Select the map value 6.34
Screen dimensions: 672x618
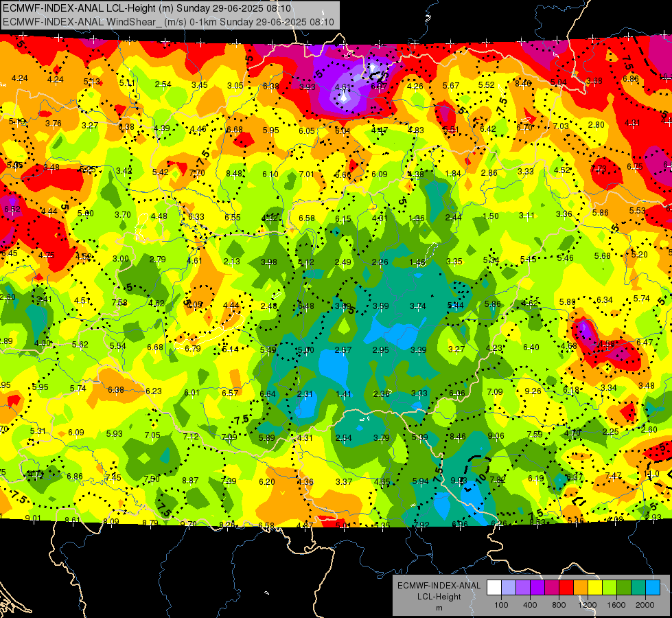[604, 300]
